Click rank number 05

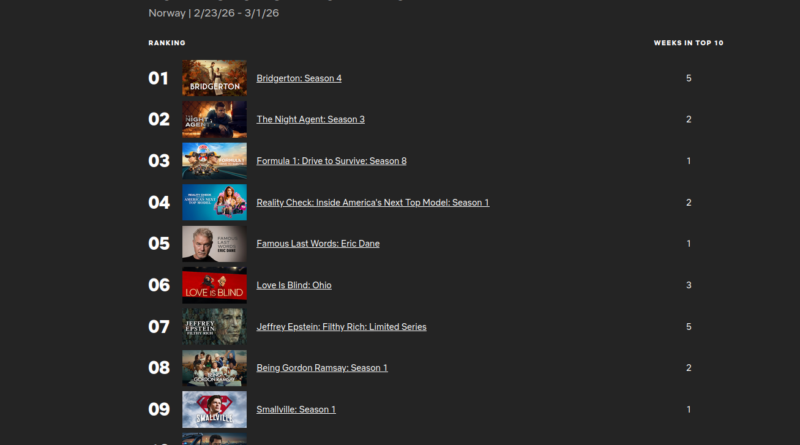[x=159, y=243]
